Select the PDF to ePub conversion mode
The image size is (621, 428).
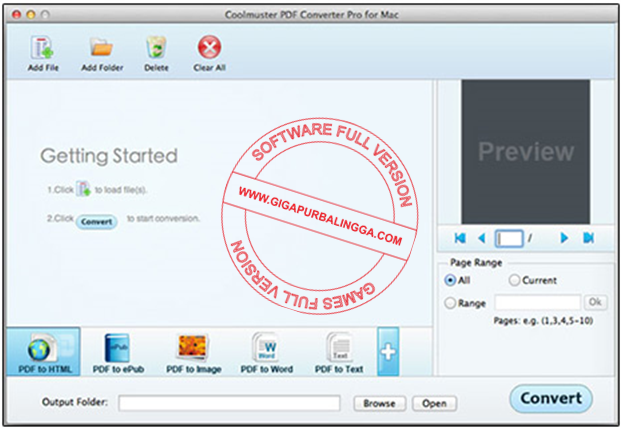pyautogui.click(x=118, y=354)
